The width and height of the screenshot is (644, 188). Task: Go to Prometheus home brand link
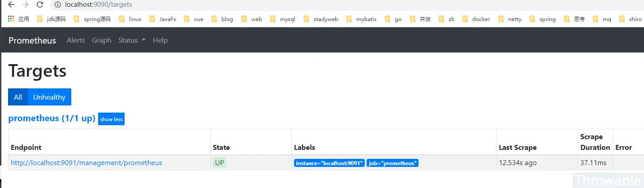(x=32, y=40)
